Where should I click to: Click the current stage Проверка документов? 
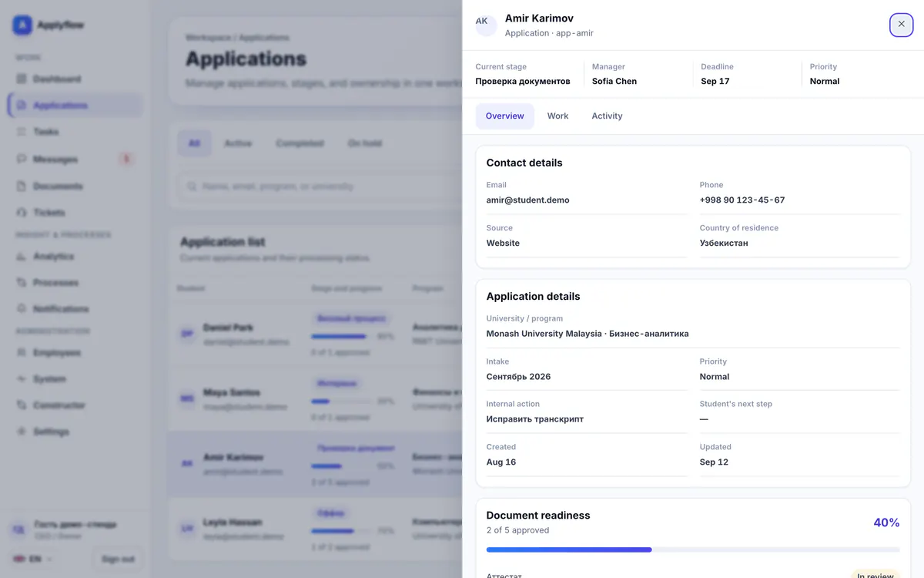coord(523,81)
